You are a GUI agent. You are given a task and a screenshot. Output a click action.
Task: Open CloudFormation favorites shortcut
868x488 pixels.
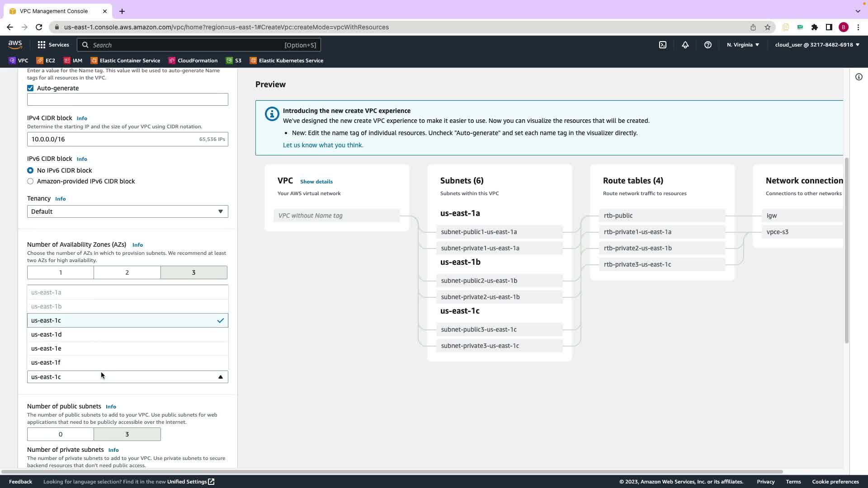point(193,61)
